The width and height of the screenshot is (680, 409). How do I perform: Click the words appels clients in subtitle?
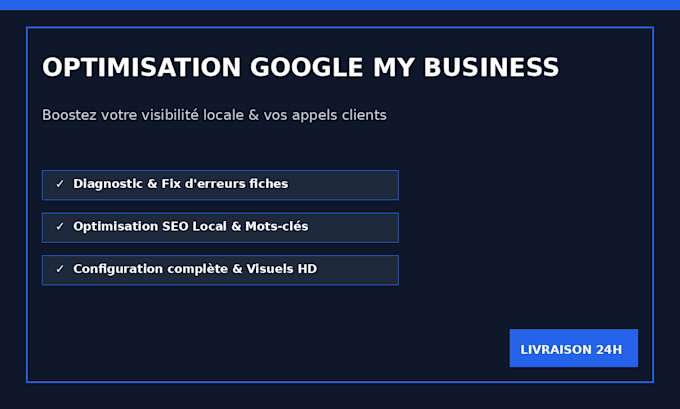click(339, 115)
